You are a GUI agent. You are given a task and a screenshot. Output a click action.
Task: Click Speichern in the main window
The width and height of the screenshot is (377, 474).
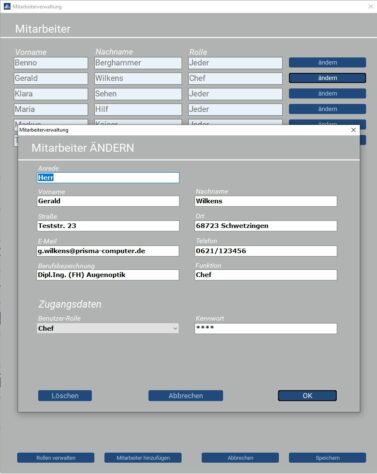click(327, 458)
